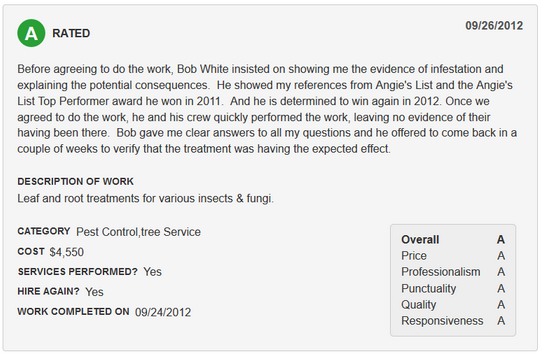
Task: Click the CATEGORY label
Action: coord(44,231)
